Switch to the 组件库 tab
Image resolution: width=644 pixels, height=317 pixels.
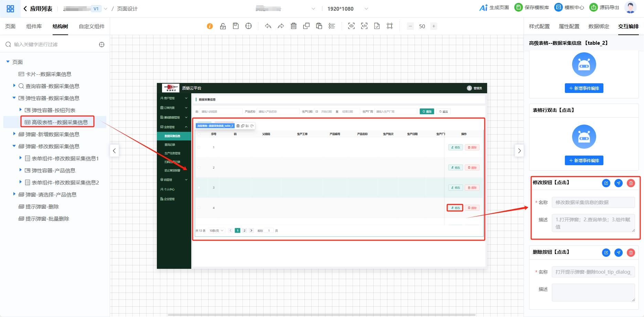(34, 26)
